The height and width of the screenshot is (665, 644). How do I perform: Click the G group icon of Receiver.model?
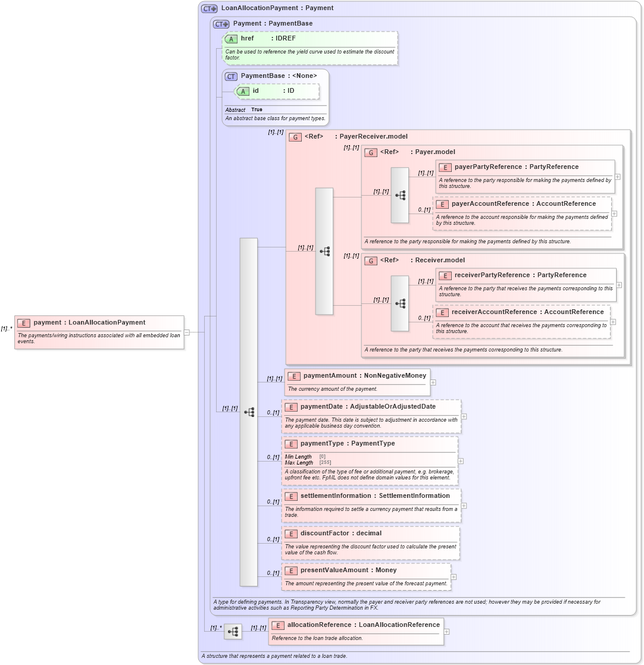[370, 260]
